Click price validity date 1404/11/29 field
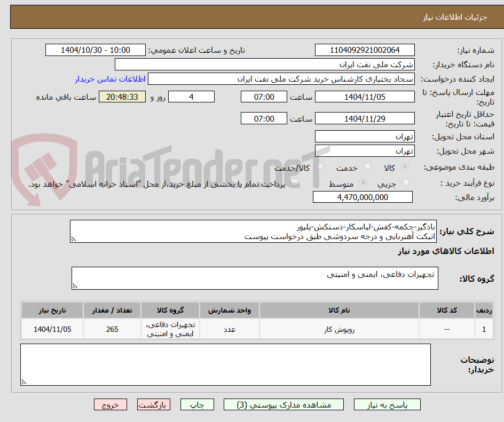The width and height of the screenshot is (504, 422). pyautogui.click(x=365, y=118)
